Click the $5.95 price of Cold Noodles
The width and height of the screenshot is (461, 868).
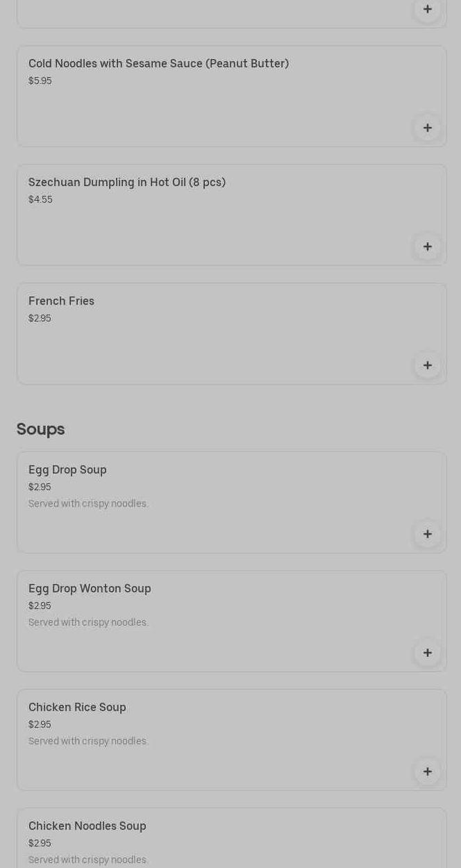[x=40, y=81]
